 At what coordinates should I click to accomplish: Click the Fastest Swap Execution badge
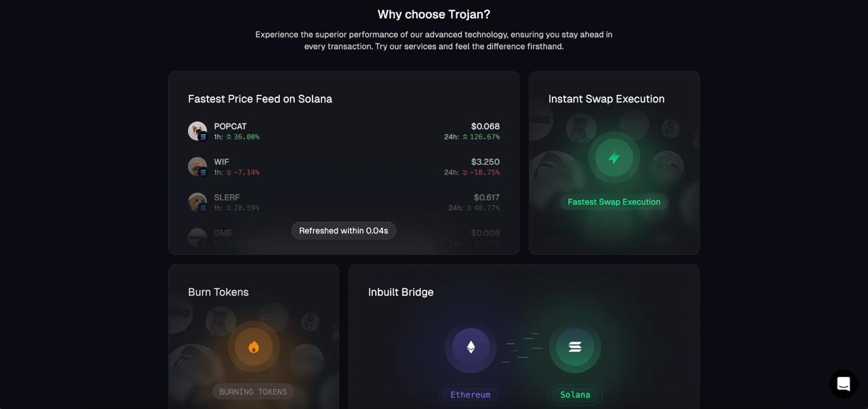click(x=614, y=202)
